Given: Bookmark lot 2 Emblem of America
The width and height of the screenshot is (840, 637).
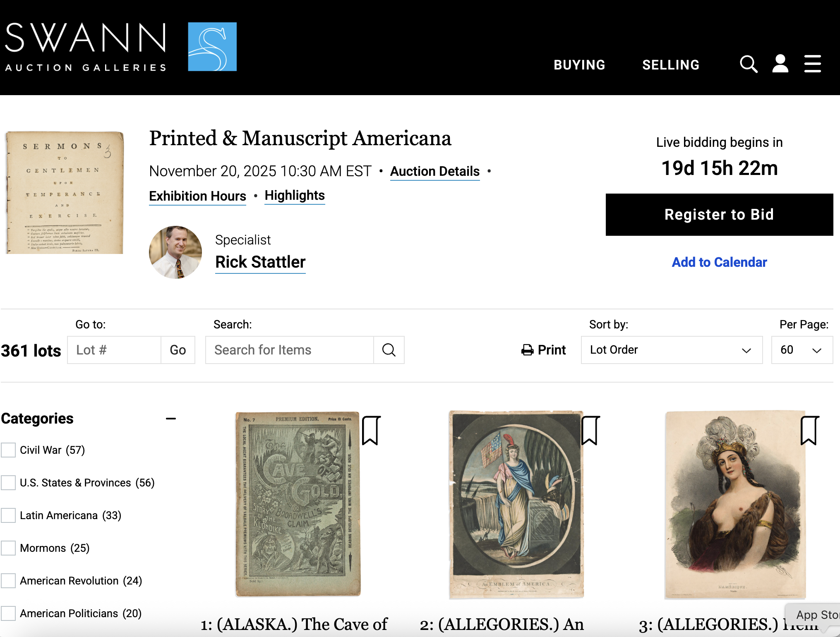Looking at the screenshot, I should point(590,431).
